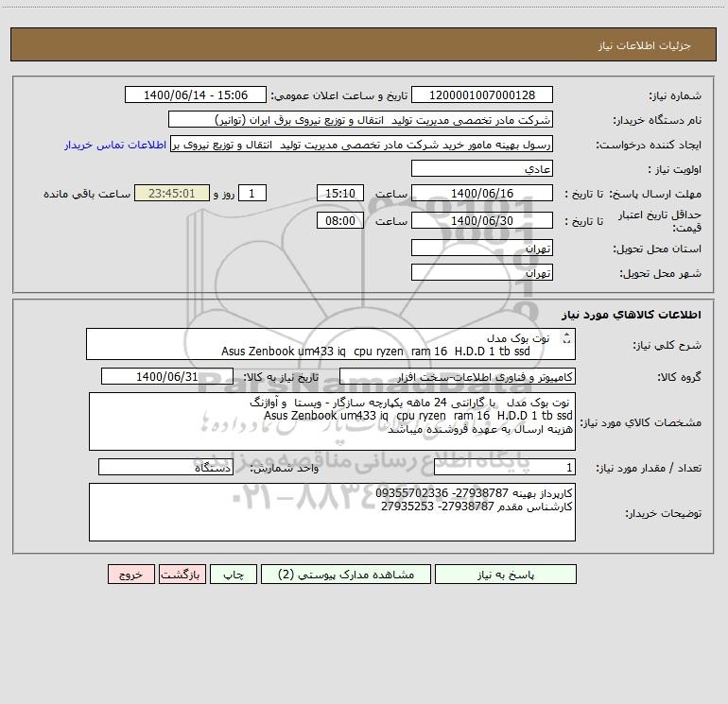Click the بازگشت back button
The image size is (728, 704).
[182, 574]
